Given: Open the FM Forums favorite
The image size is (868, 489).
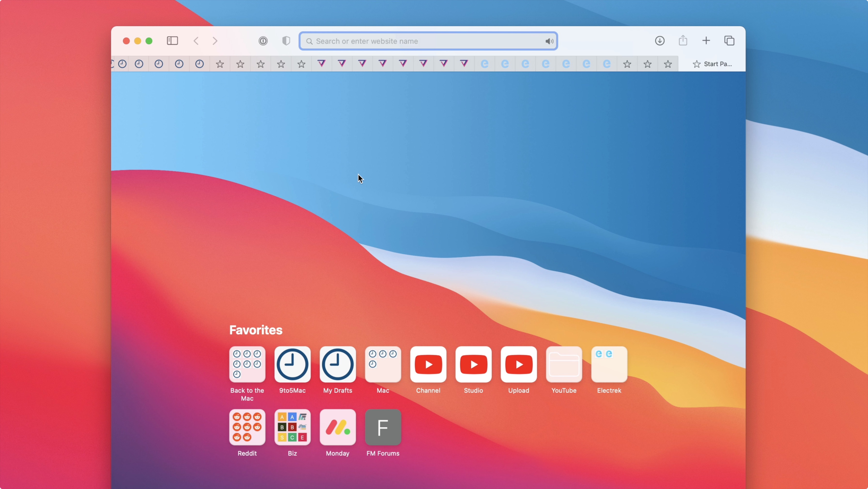Looking at the screenshot, I should coord(383,427).
